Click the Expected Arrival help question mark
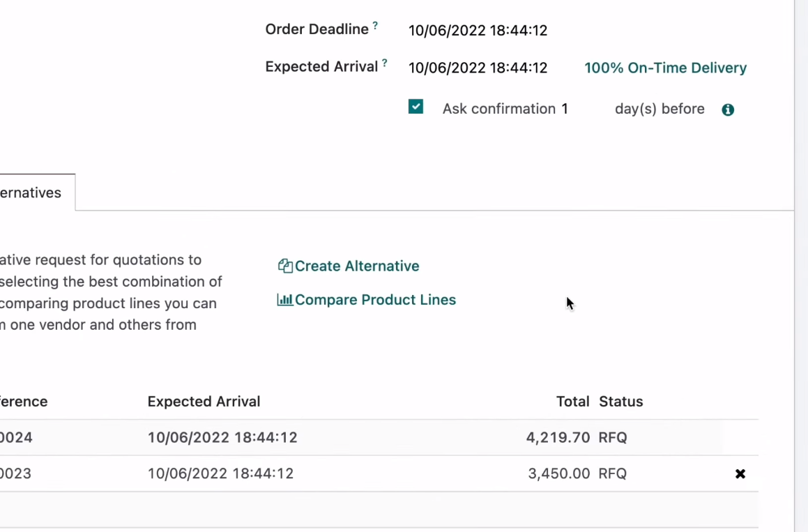Screen dimensions: 808x532 (385, 63)
